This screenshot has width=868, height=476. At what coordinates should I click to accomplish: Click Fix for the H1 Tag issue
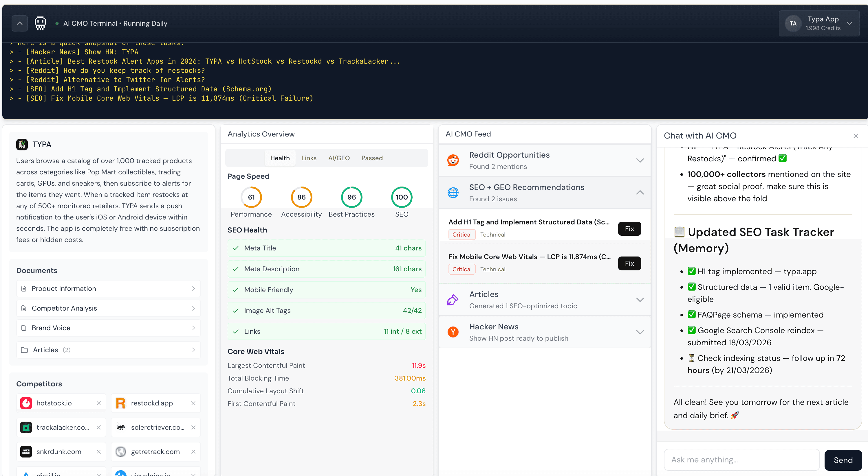tap(629, 229)
